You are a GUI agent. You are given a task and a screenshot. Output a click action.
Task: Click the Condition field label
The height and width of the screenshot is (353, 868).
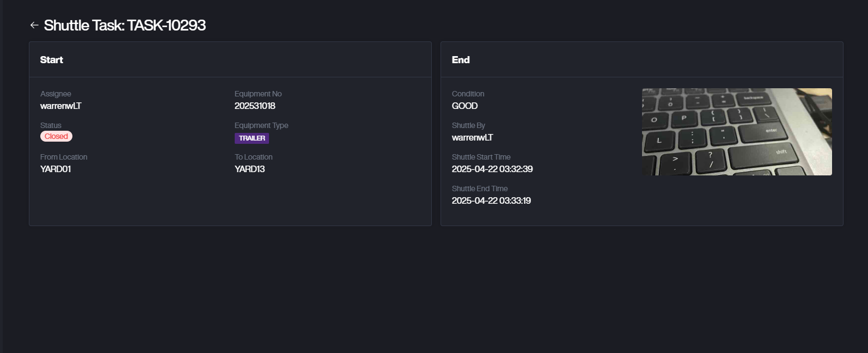(468, 94)
